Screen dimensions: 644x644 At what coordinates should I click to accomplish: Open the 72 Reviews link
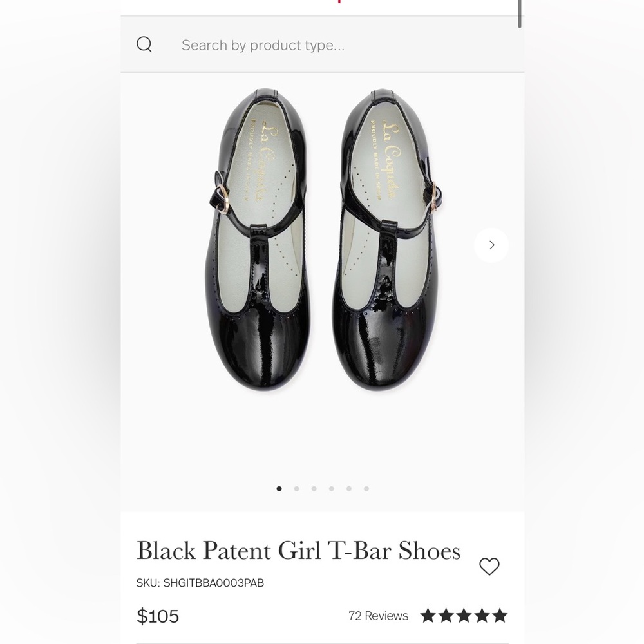click(378, 616)
